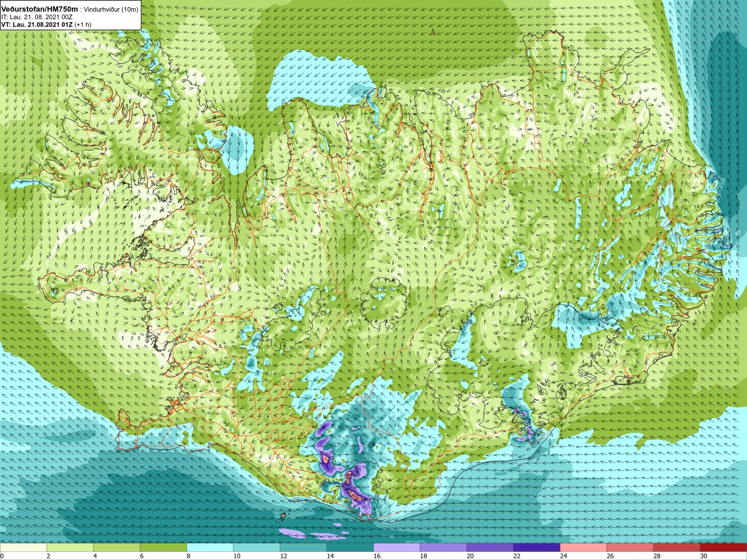The height and width of the screenshot is (560, 747).
Task: Click the legend scale label '22'
Action: pos(517,556)
